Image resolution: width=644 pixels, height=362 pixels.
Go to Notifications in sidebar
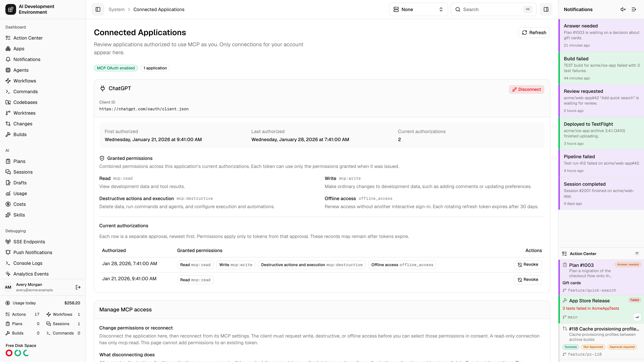click(x=43, y=59)
